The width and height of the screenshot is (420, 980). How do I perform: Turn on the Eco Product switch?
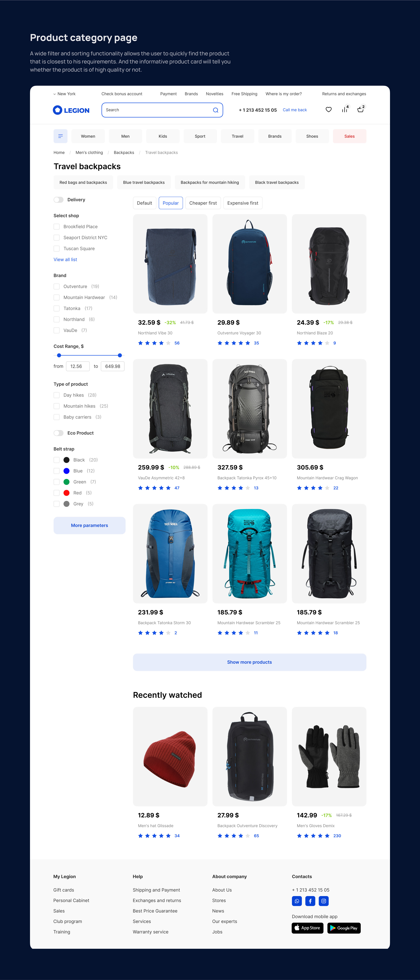click(x=58, y=433)
